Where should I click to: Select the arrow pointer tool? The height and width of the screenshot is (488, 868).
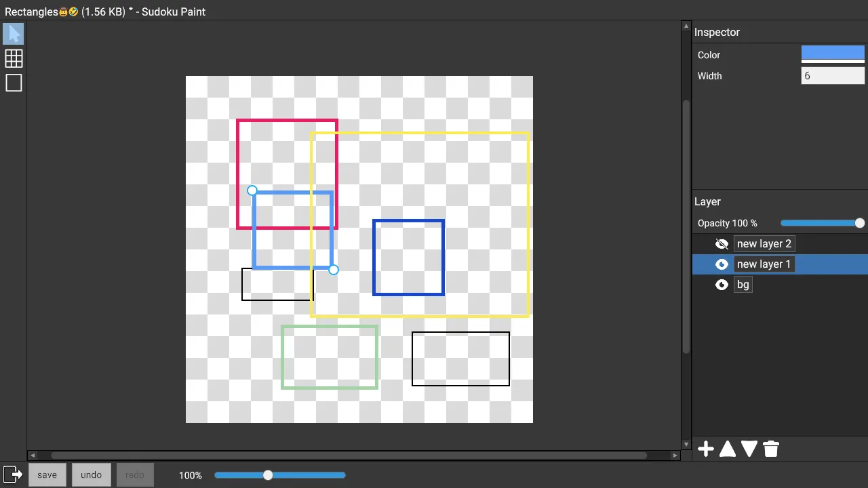coord(14,34)
